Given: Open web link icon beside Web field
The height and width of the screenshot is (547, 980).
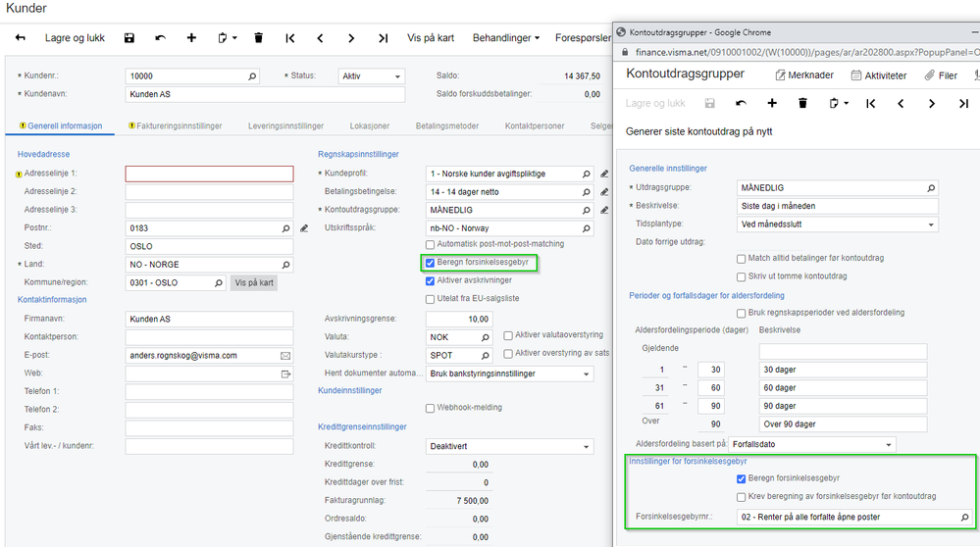Looking at the screenshot, I should [x=285, y=374].
